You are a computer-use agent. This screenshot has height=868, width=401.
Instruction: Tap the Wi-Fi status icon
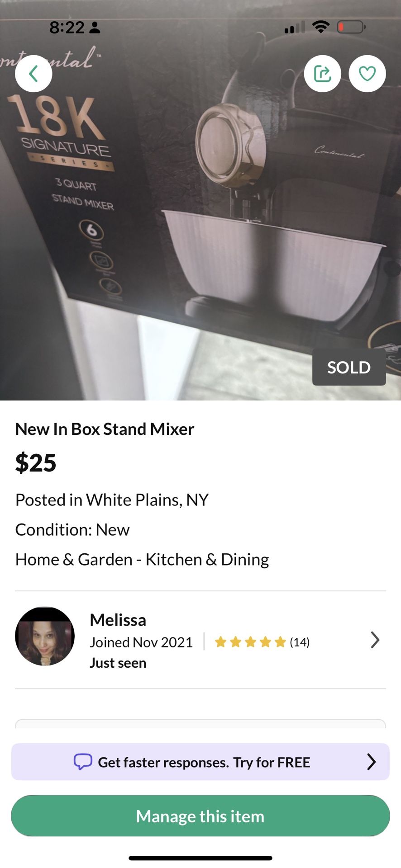coord(321,27)
